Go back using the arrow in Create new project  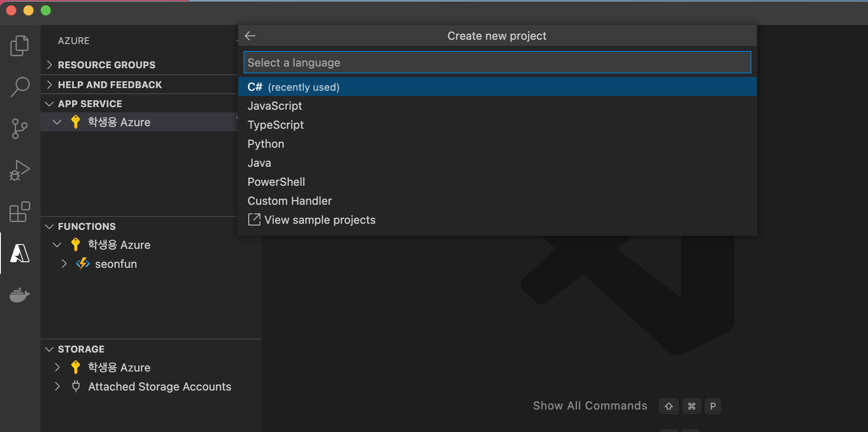[250, 36]
